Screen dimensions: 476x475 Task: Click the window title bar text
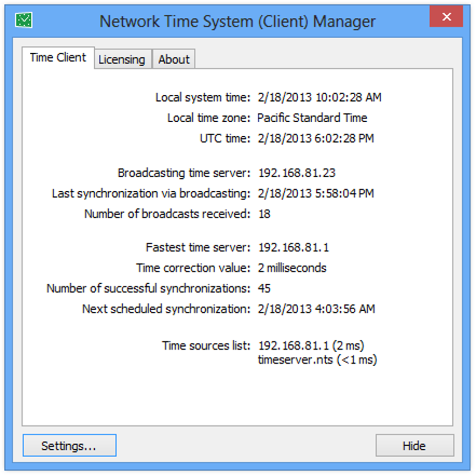(x=238, y=21)
